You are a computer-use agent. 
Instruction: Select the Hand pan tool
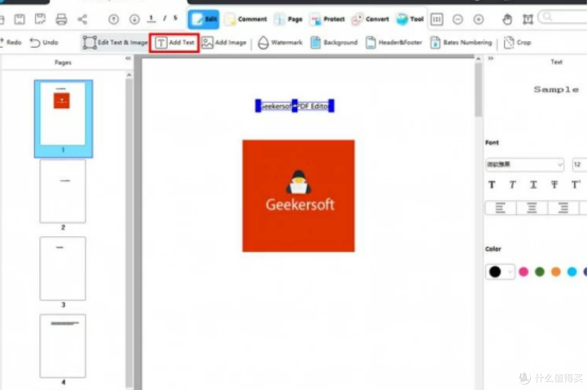point(507,19)
